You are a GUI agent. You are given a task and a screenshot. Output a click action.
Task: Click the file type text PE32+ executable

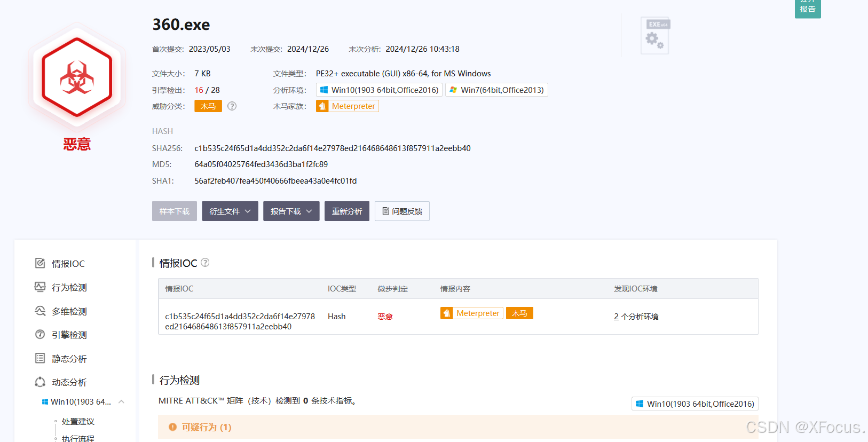[x=404, y=74]
